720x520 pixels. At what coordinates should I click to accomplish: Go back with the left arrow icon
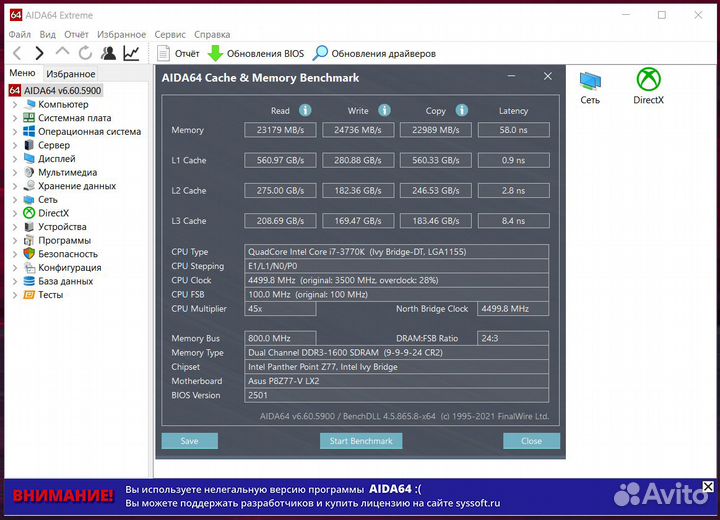17,53
